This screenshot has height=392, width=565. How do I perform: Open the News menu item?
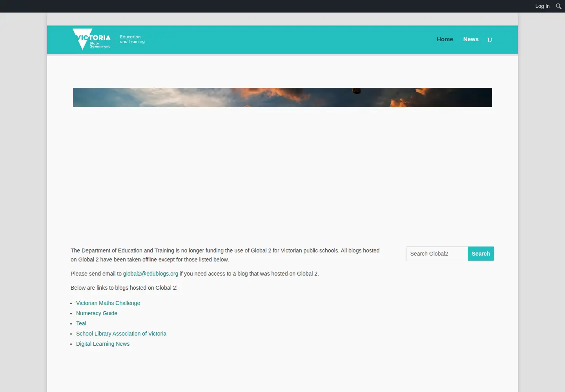pyautogui.click(x=471, y=39)
